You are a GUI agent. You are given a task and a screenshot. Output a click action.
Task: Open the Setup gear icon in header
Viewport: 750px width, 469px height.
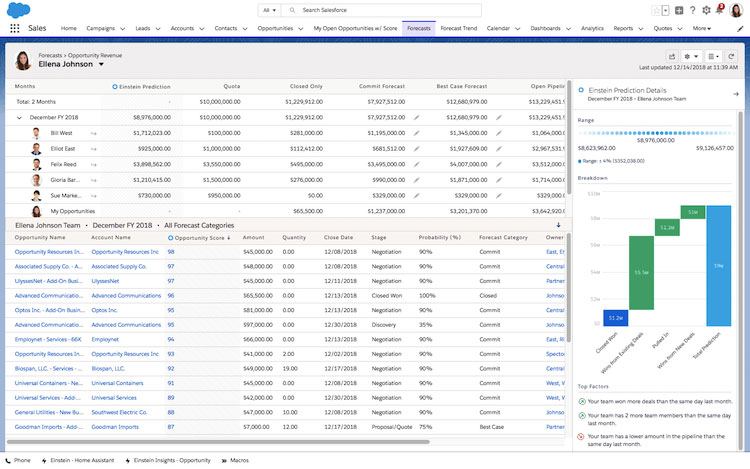[x=706, y=10]
